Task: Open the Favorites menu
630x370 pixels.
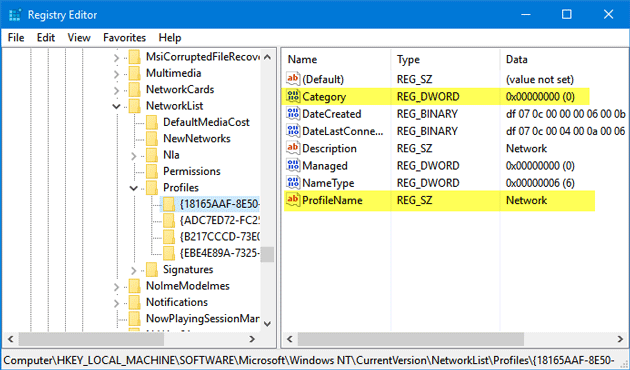Action: pos(124,38)
